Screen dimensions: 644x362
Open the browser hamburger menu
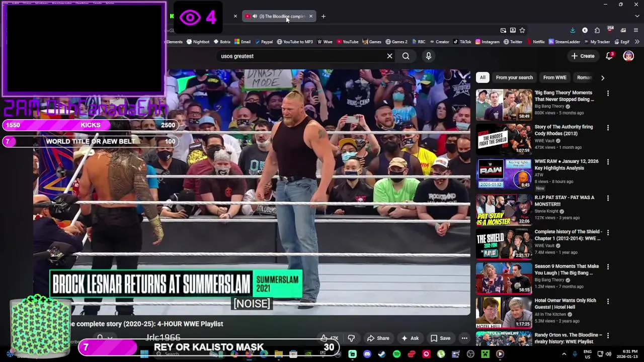point(636,30)
